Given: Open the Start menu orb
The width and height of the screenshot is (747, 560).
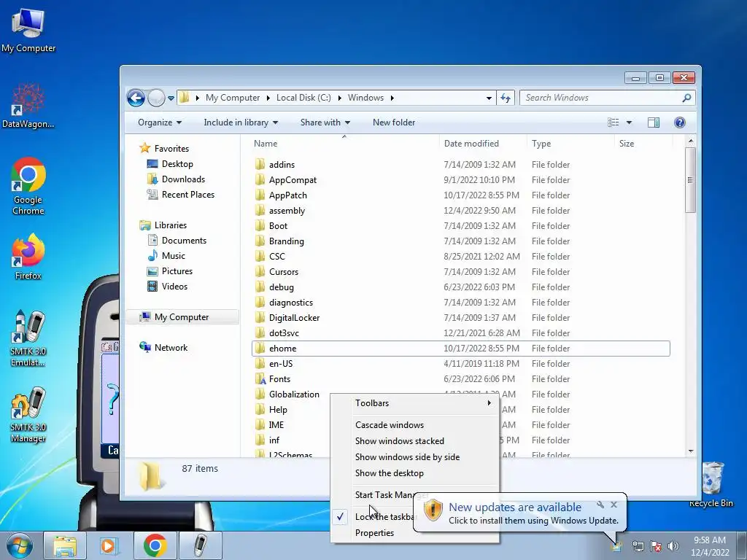Looking at the screenshot, I should pyautogui.click(x=20, y=545).
